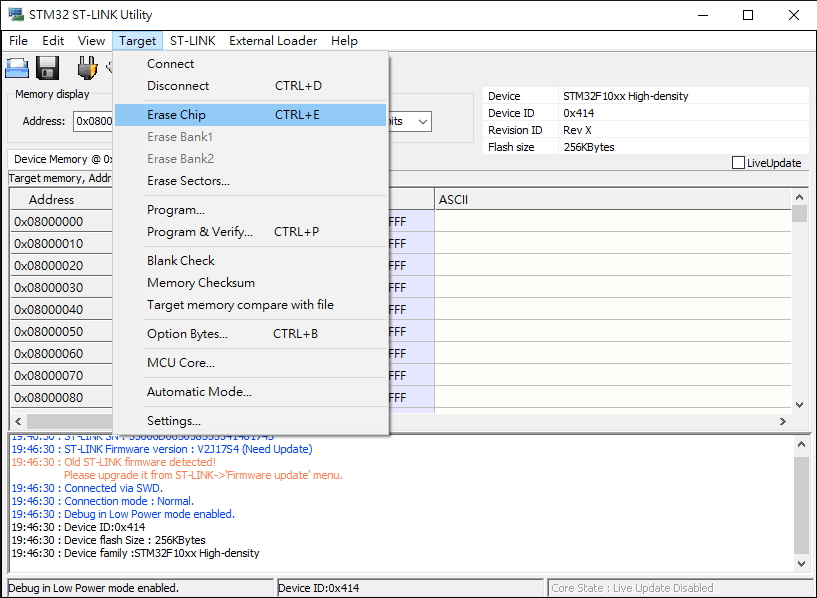Click log line 'Device family :STM32F10xx High-density'

[135, 554]
